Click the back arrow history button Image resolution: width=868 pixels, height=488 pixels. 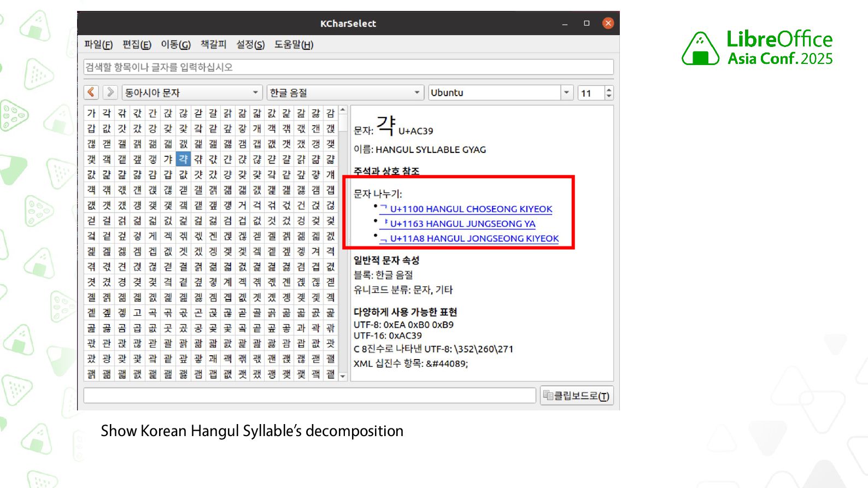(91, 92)
